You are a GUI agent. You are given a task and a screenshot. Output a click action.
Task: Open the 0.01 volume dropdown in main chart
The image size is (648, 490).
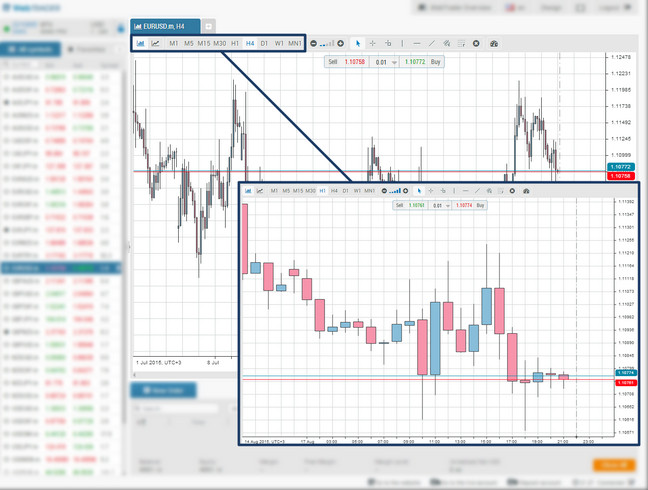point(386,61)
